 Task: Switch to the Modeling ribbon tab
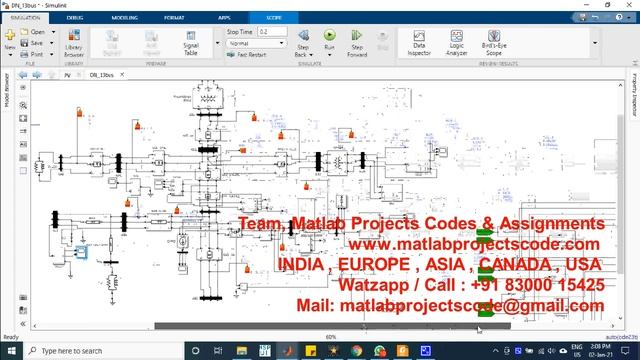click(124, 18)
